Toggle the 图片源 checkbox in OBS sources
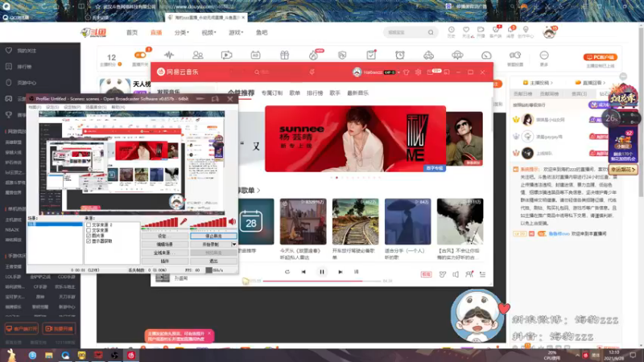Screen dimensions: 644x362 pyautogui.click(x=89, y=236)
